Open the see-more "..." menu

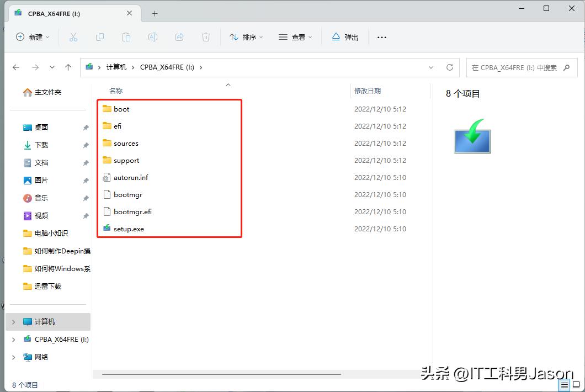[381, 37]
